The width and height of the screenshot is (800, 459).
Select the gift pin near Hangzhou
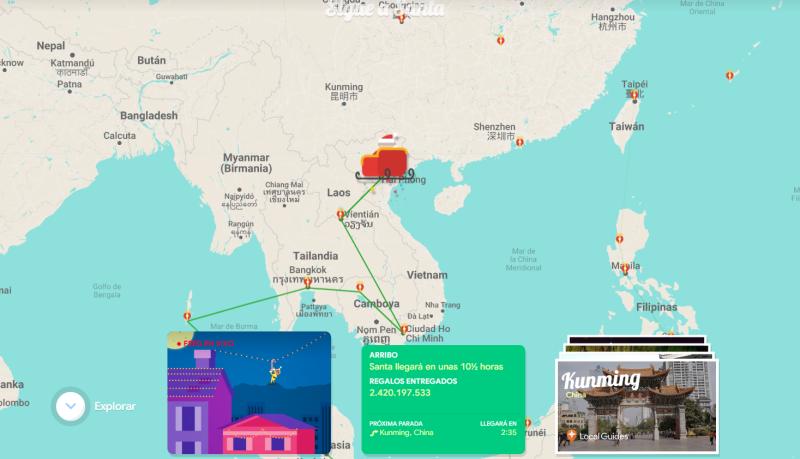tap(500, 41)
